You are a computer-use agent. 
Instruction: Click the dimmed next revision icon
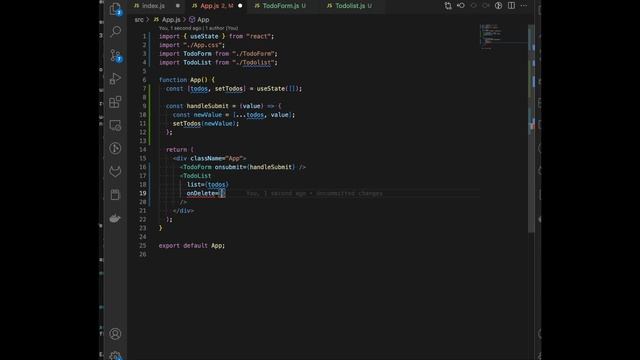[486, 6]
